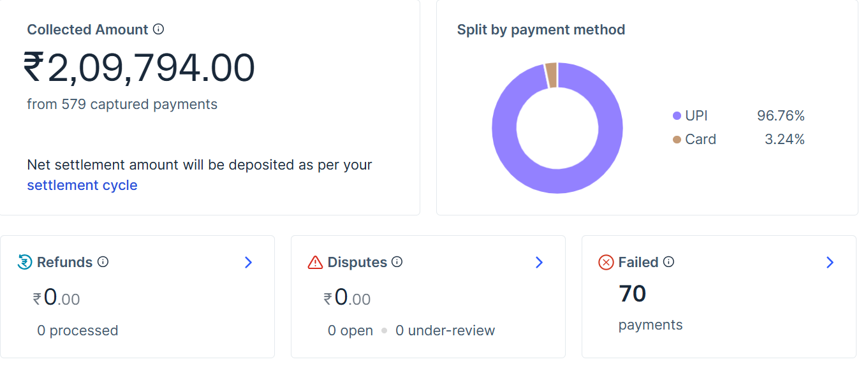868x378 pixels.
Task: Click the red Disputes warning triangle icon
Action: (x=315, y=262)
